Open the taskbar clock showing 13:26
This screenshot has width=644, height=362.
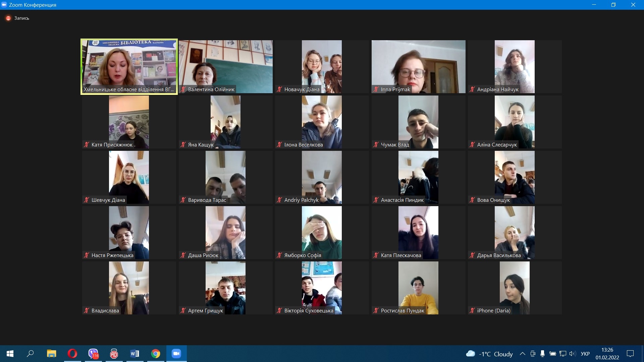(607, 354)
